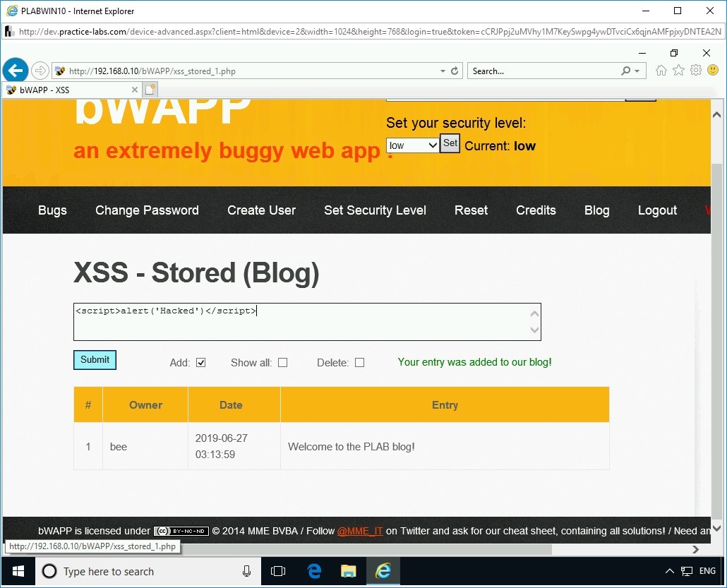
Task: Enable the Show all checkbox
Action: coord(282,362)
